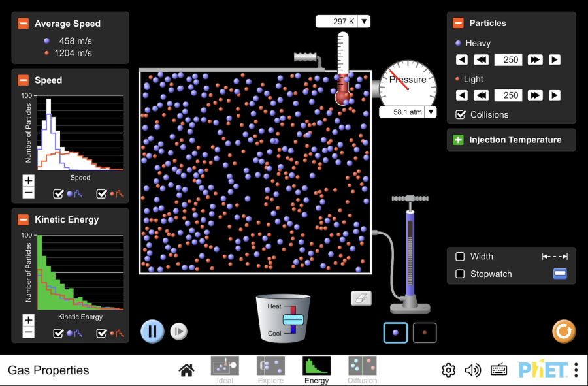This screenshot has height=386, width=588.
Task: Go to the home screen
Action: (x=186, y=370)
